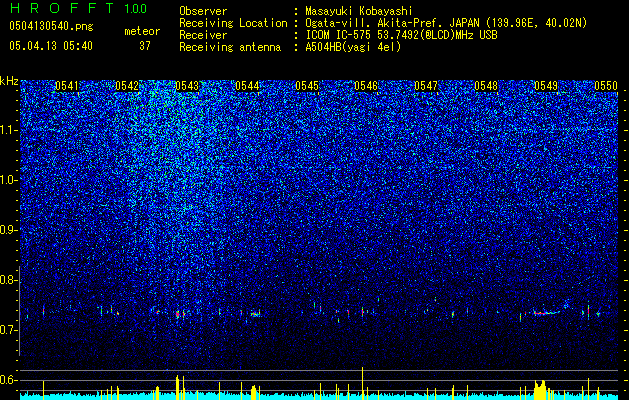Click the date stamp 05.04.13 05:40
629x400 pixels.
click(51, 46)
